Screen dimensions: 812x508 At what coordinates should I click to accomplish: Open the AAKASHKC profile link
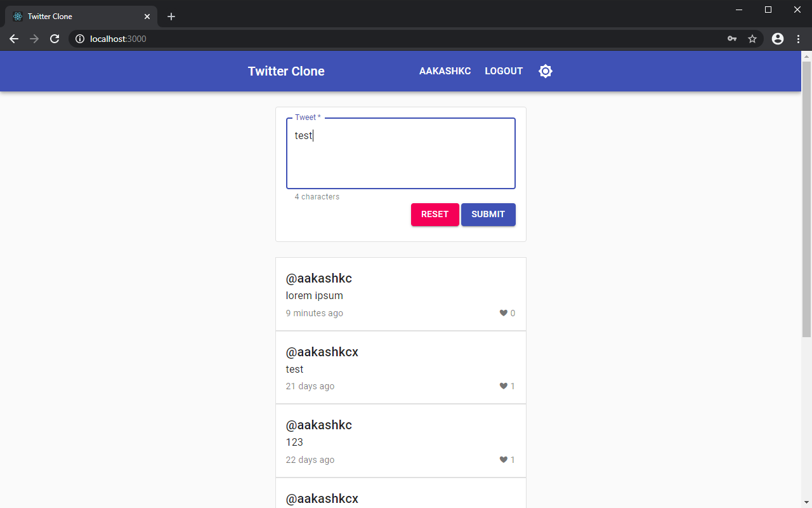coord(445,71)
